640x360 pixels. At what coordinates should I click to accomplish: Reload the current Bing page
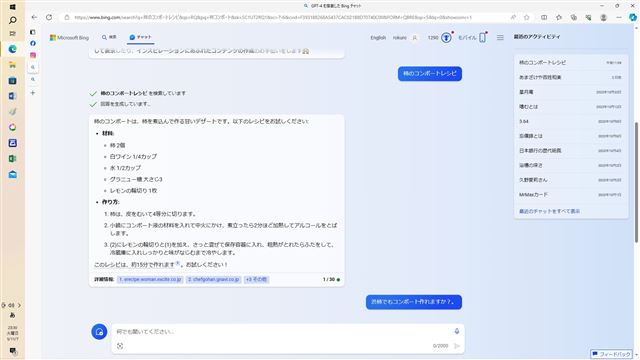tap(49, 17)
